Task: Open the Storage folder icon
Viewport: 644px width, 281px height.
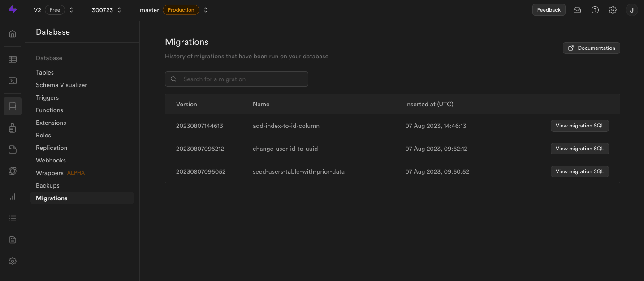Action: [x=13, y=149]
